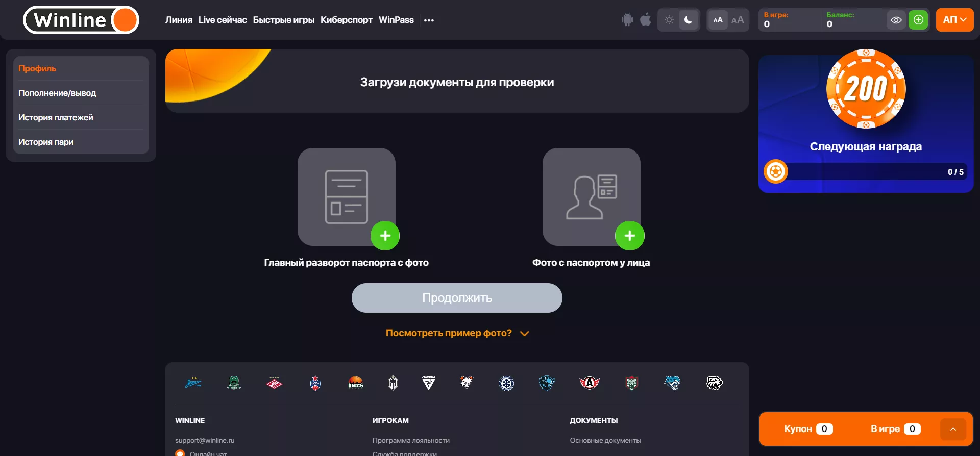980x456 pixels.
Task: Click the Spartak team logo
Action: coord(274,383)
